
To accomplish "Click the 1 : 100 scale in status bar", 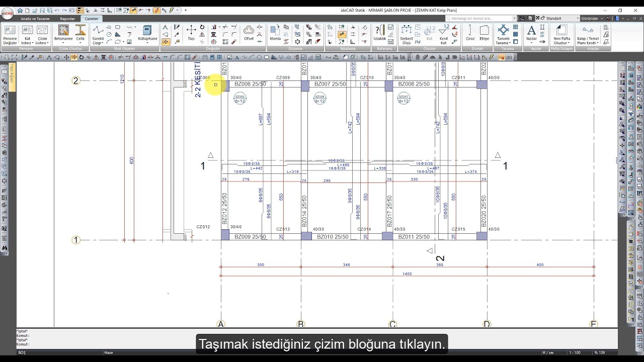I will tap(576, 352).
